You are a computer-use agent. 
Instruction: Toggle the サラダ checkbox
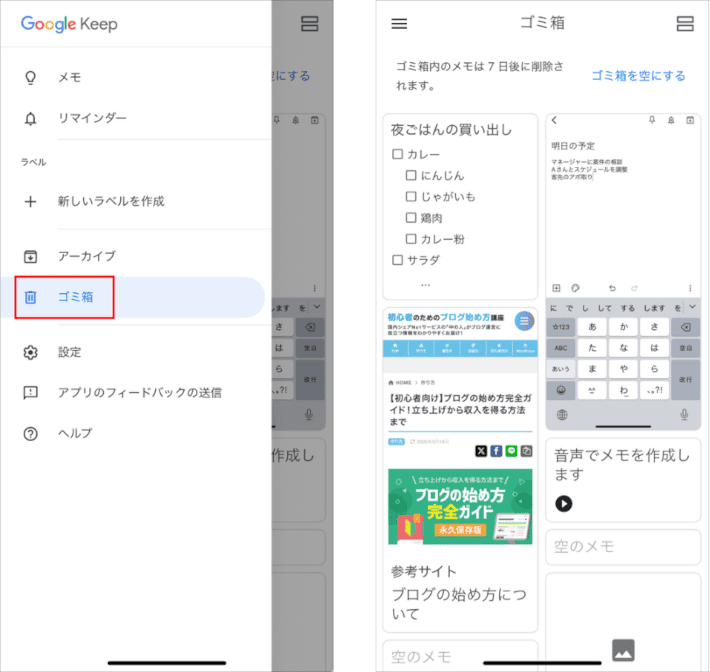[x=397, y=260]
